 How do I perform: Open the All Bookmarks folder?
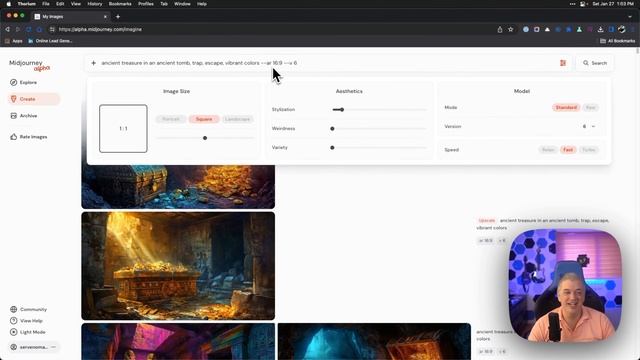tap(617, 41)
